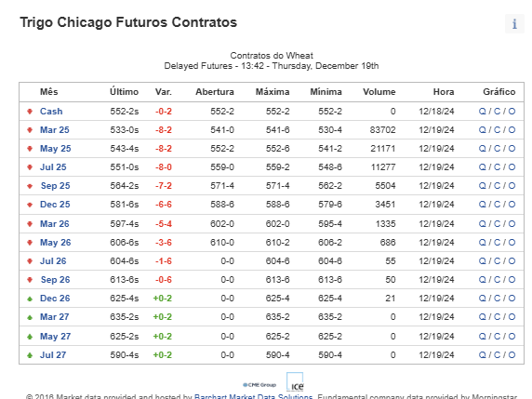Screen dimensions: 532x399
Task: Open the Sep 26 contract
Action: pos(55,280)
